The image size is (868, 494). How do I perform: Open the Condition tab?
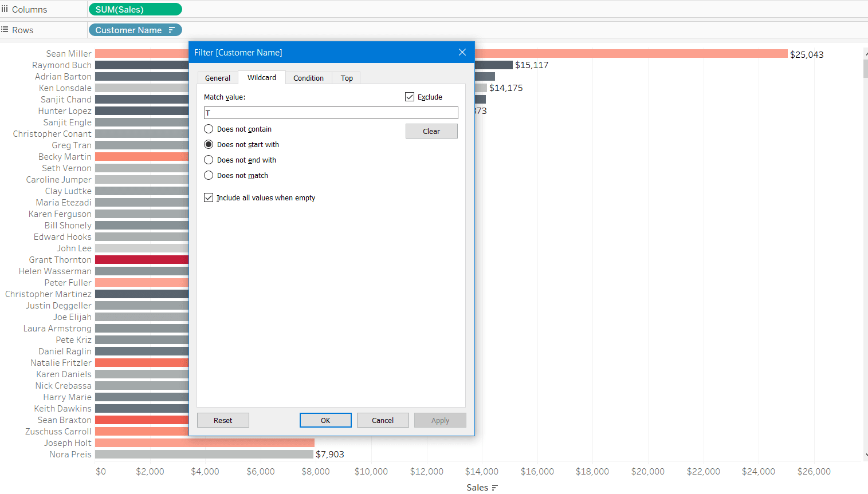308,78
